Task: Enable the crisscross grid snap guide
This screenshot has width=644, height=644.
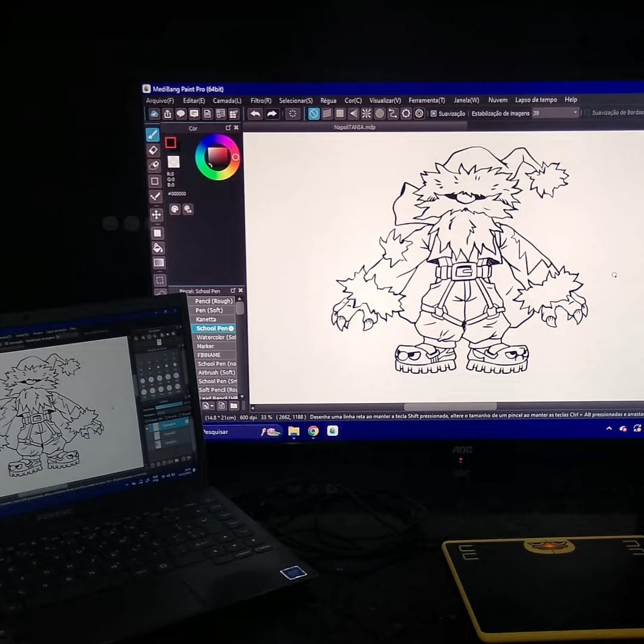Action: [x=340, y=114]
